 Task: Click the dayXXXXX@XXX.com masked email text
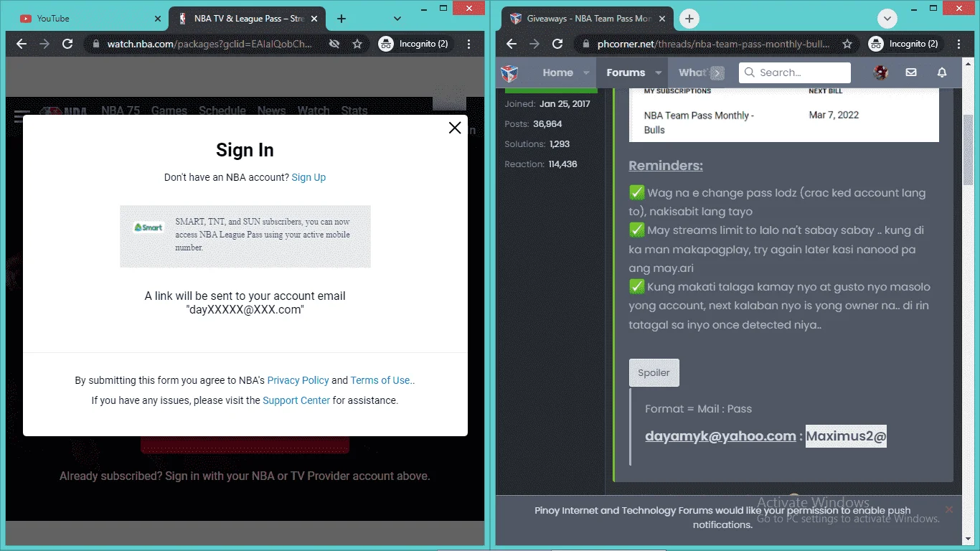pyautogui.click(x=245, y=310)
